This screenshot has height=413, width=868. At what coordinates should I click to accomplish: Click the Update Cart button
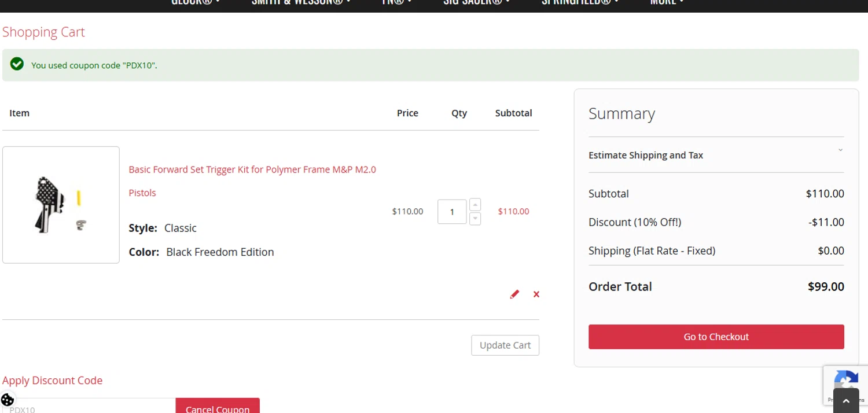[x=505, y=345]
